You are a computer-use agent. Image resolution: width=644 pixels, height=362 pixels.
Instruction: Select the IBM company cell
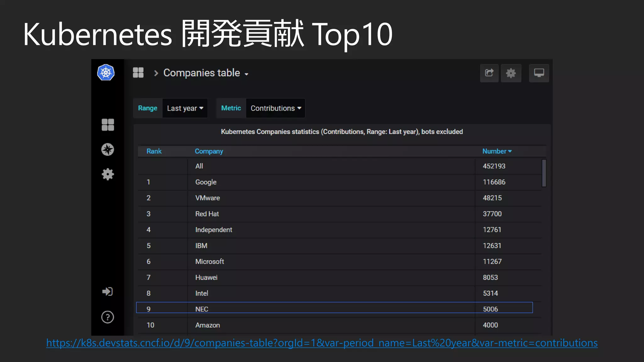(331, 246)
